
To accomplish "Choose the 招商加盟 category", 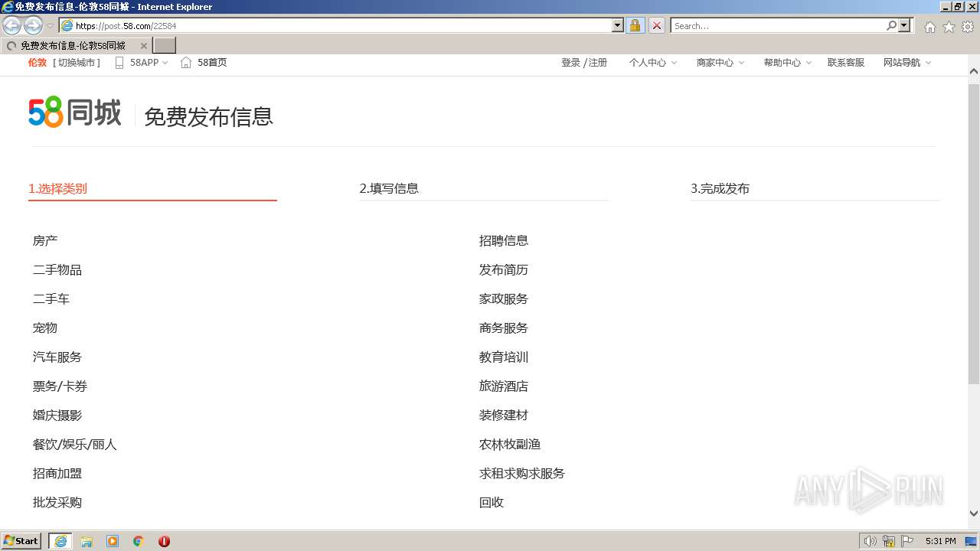I will pos(57,474).
